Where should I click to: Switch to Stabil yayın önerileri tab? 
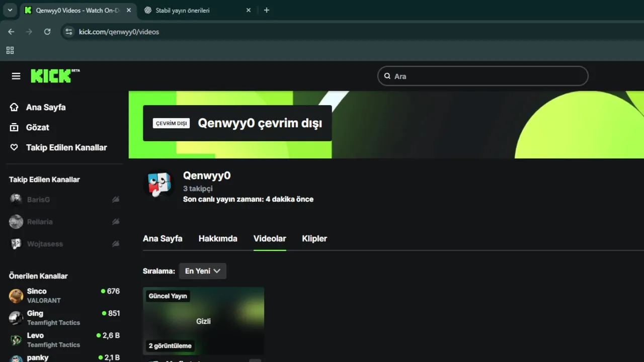[197, 10]
